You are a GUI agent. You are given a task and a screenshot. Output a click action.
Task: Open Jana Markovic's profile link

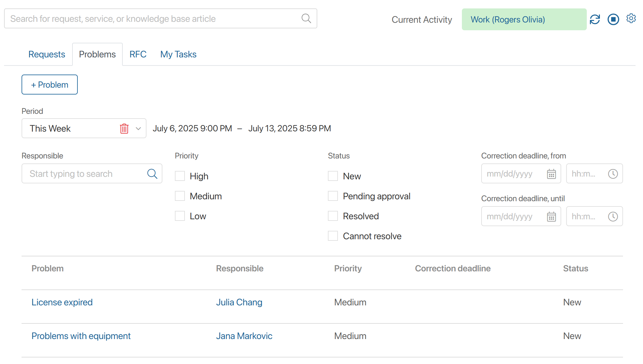[244, 336]
